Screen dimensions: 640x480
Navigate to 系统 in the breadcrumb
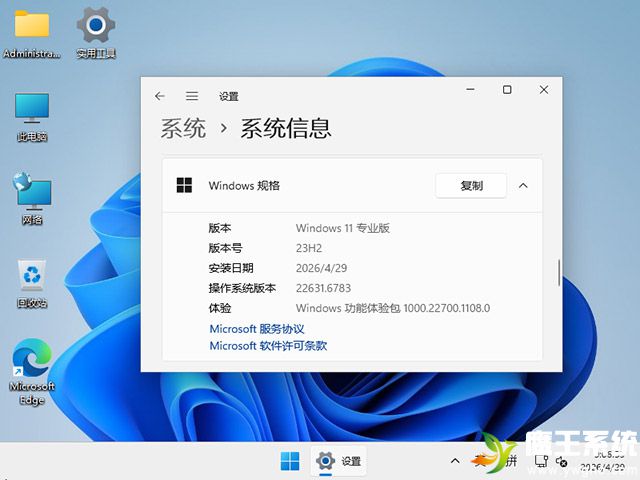(183, 128)
